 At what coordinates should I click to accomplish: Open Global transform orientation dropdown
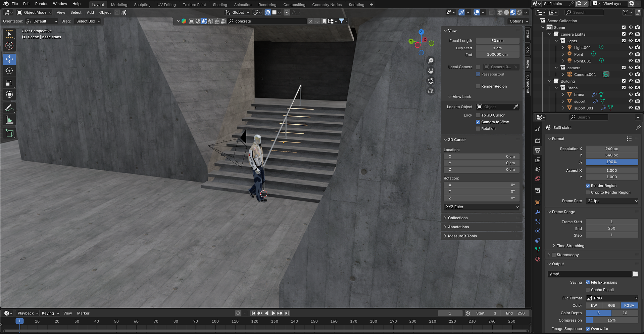pos(237,12)
